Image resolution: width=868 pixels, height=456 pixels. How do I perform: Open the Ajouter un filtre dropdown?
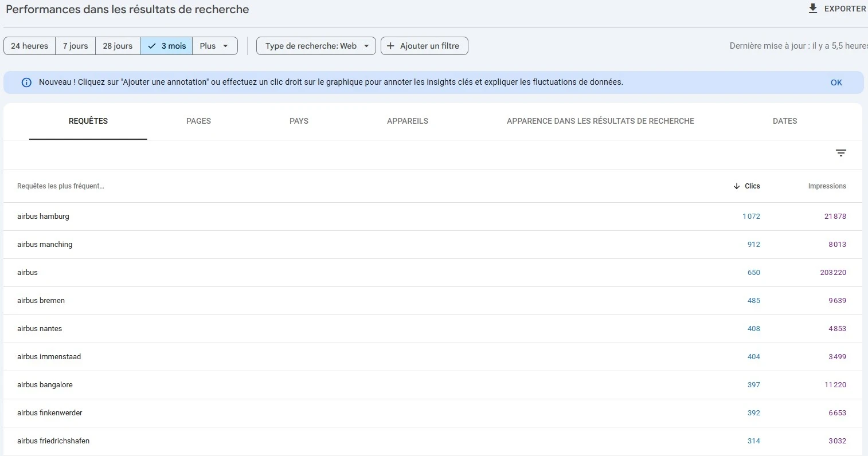pyautogui.click(x=424, y=45)
